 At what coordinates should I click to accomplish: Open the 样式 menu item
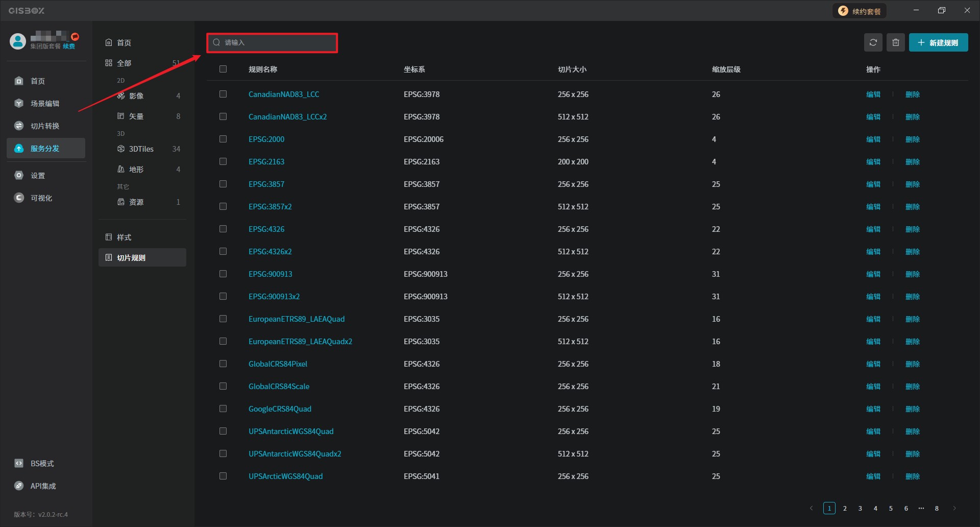tap(124, 237)
